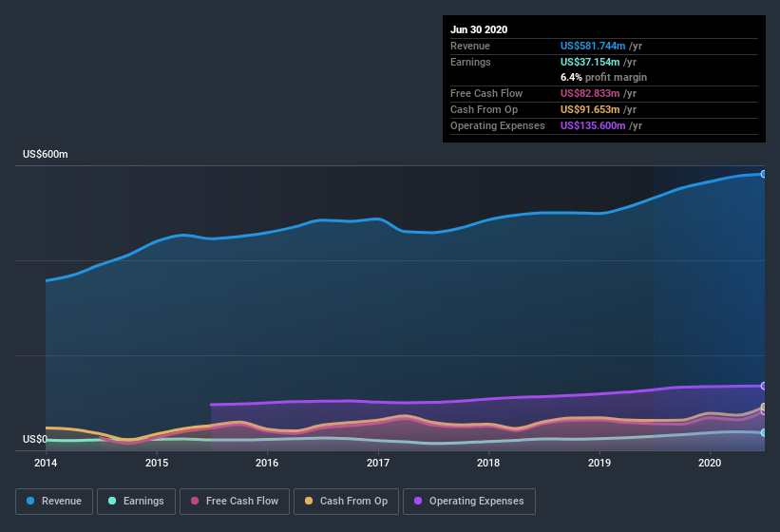Click the teal Earnings end-point marker
Image resolution: width=780 pixels, height=532 pixels.
coord(764,433)
